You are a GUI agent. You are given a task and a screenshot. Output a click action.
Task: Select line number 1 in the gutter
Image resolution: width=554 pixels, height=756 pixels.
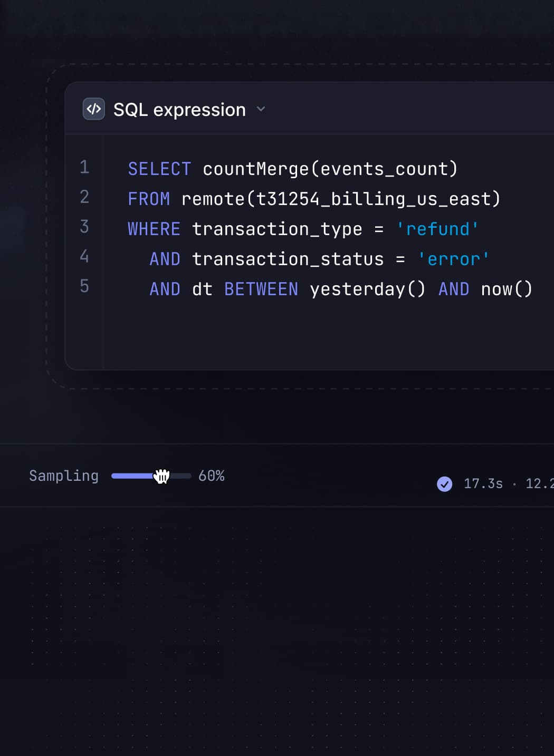[84, 167]
